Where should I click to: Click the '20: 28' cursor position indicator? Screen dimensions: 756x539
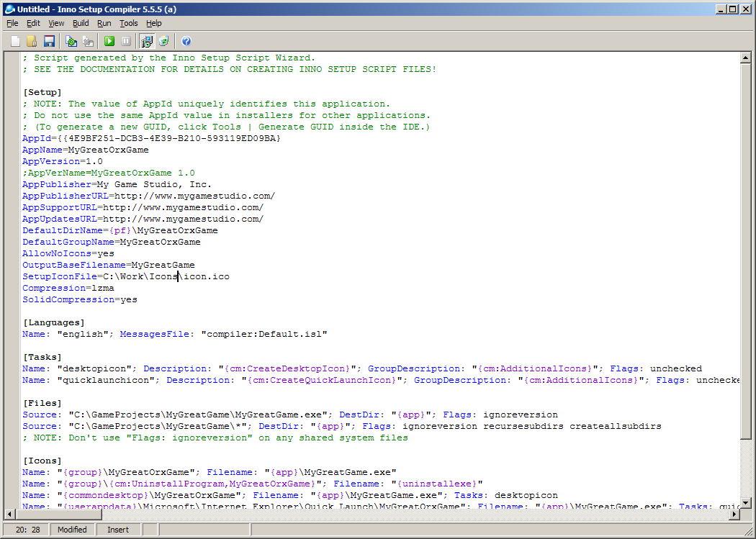tap(28, 530)
